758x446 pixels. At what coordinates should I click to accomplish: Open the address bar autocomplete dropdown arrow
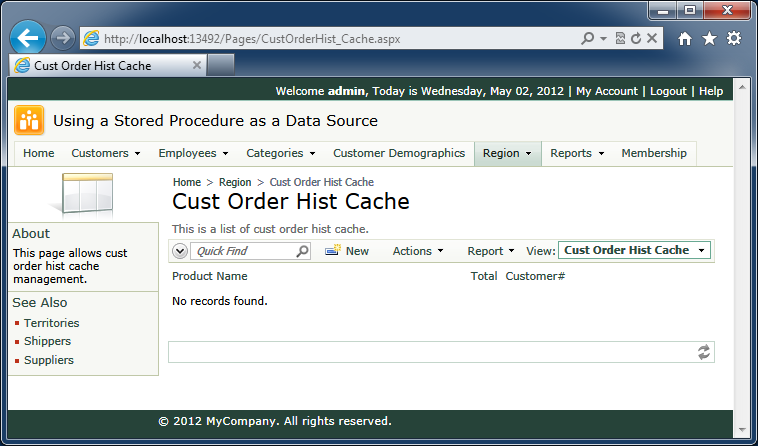(603, 38)
